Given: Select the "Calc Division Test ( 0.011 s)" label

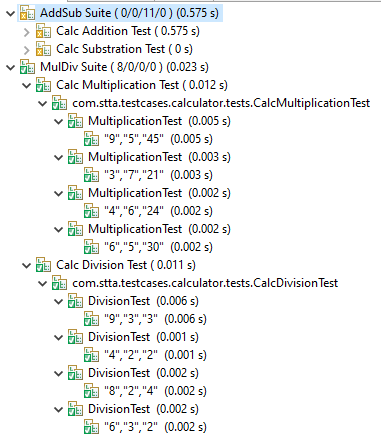Looking at the screenshot, I should click(126, 265).
